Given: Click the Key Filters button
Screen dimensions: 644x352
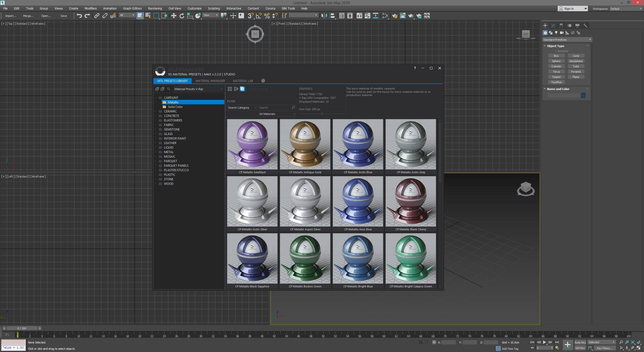Looking at the screenshot, I should coord(605,348).
